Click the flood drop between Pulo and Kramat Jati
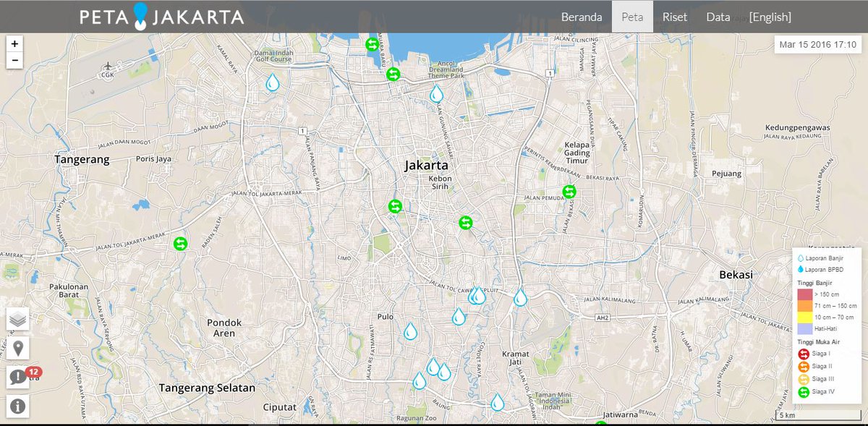 coord(459,316)
